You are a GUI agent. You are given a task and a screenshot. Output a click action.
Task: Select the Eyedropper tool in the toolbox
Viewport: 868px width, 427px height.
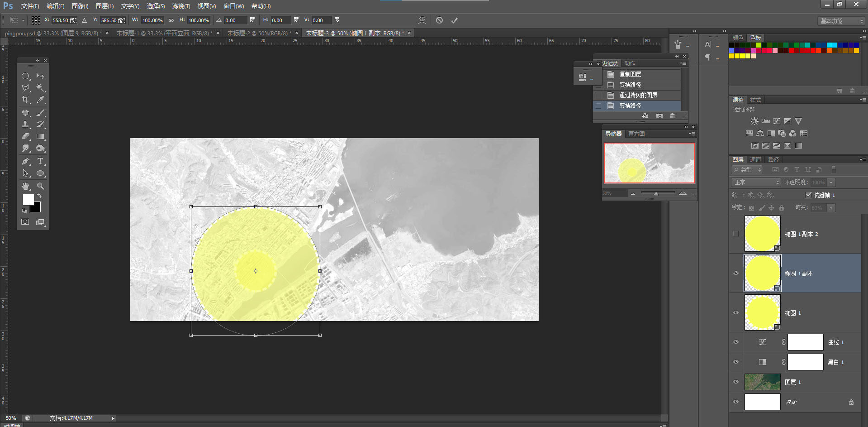pos(40,100)
